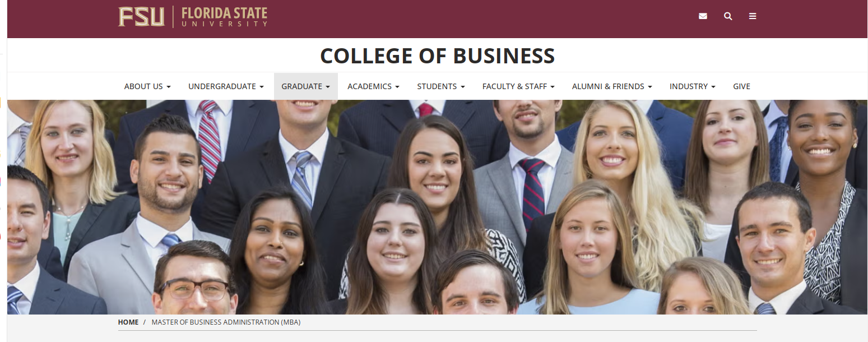Screen dimensions: 868x342
Task: Click the College of Business heading
Action: pos(437,56)
